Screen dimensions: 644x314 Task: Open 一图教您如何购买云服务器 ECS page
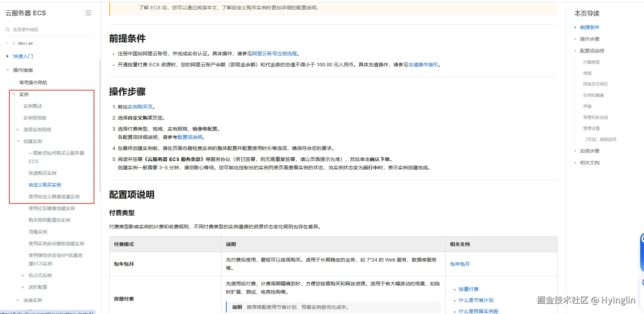click(x=56, y=157)
